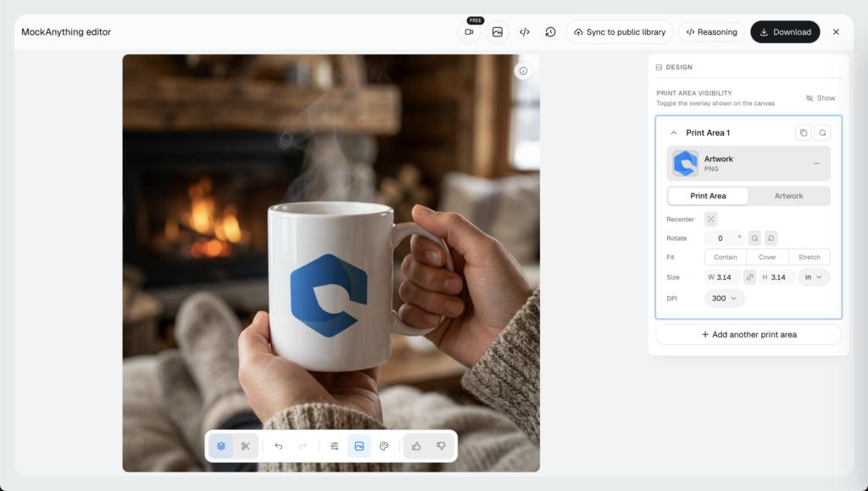Switch to the Artwork tab

tap(789, 196)
